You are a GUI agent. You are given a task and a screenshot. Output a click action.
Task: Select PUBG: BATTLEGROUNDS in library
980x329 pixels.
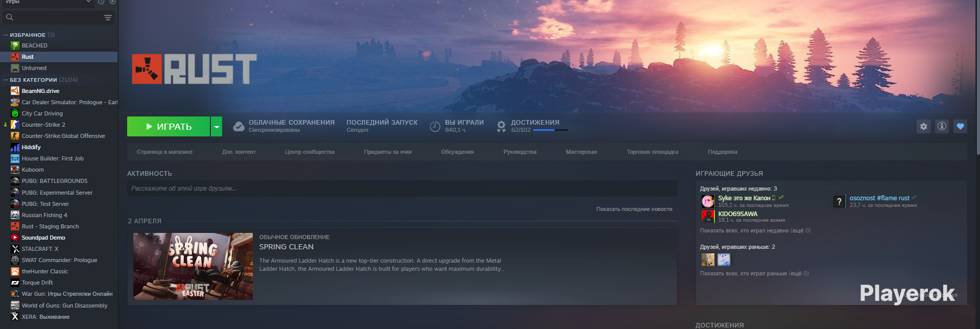pyautogui.click(x=55, y=181)
